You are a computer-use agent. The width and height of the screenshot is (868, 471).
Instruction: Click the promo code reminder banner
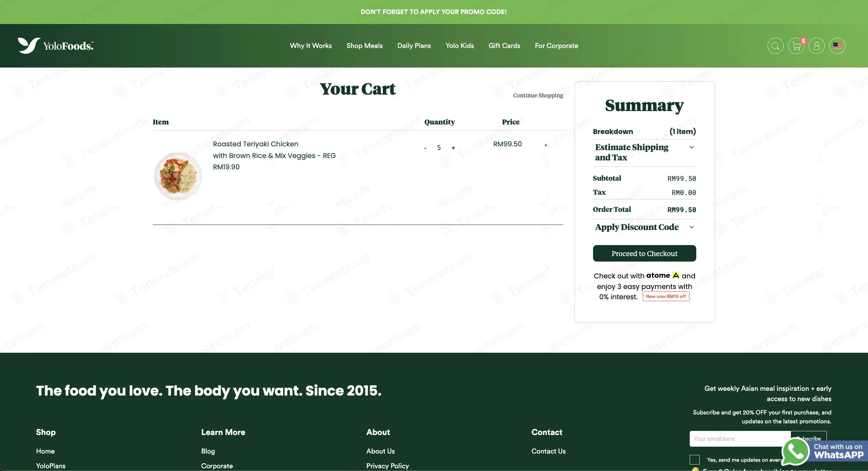[434, 12]
